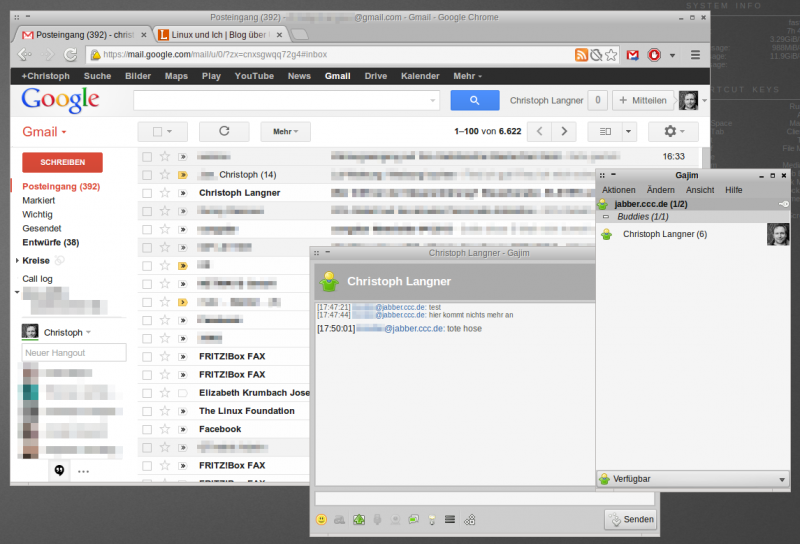Image resolution: width=800 pixels, height=544 pixels.
Task: Click the Gmail checker extension icon in Chrome
Action: (x=633, y=55)
